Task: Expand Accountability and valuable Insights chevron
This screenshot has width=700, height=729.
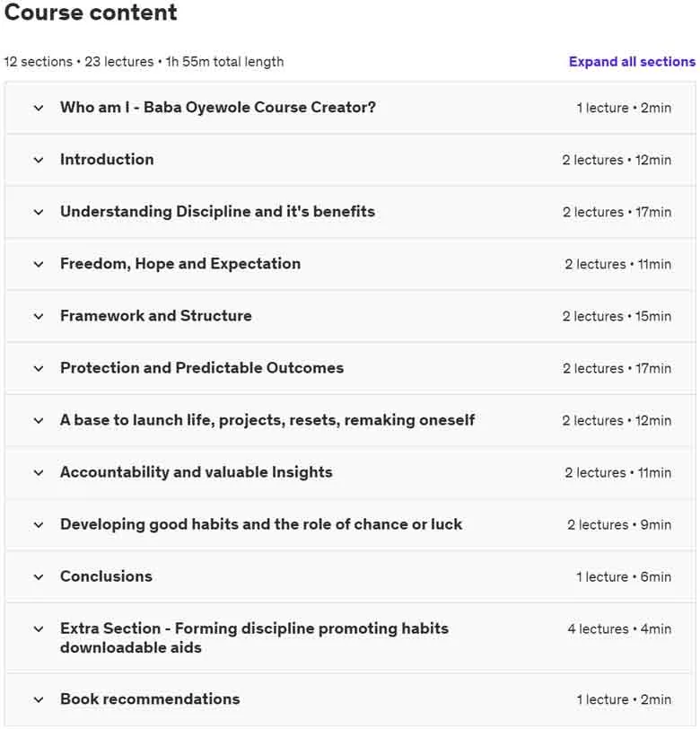Action: 39,473
